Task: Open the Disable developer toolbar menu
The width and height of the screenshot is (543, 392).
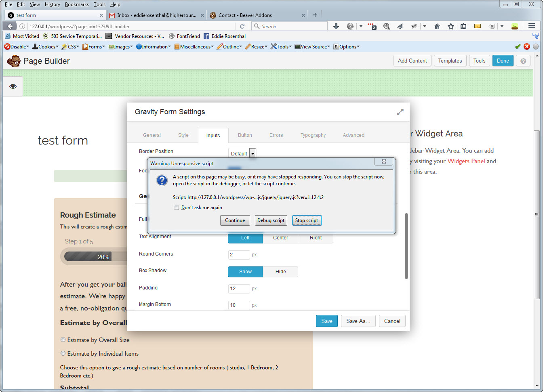Action: point(17,46)
